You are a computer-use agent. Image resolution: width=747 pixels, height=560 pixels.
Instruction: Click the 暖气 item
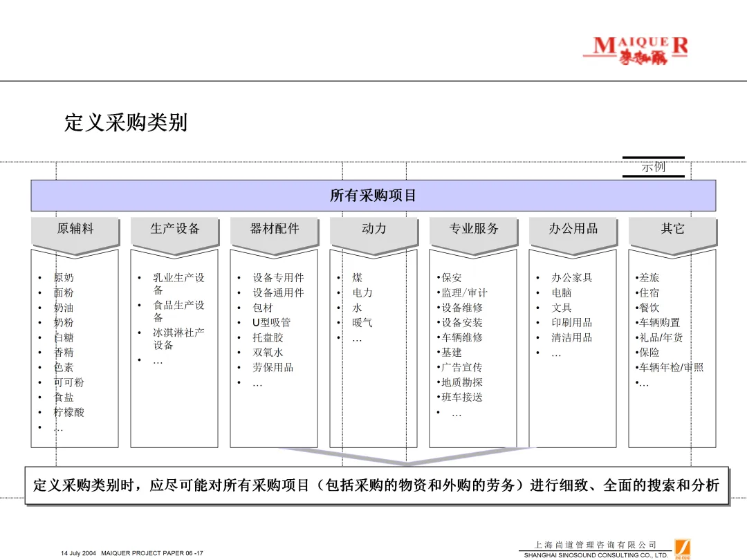[362, 322]
